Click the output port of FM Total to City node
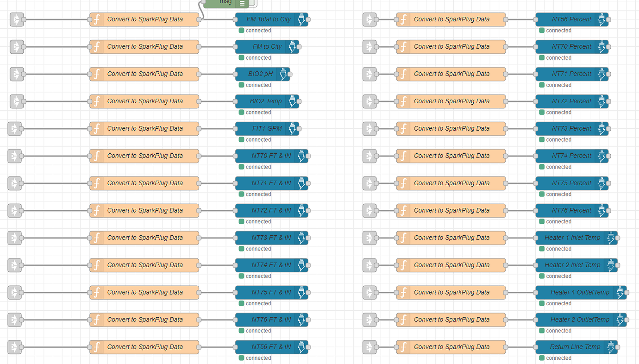 click(x=308, y=20)
